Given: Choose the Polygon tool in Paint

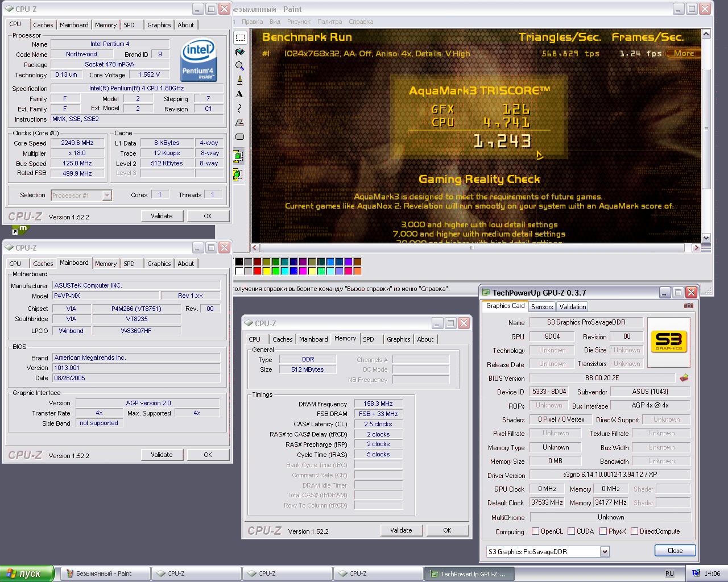Looking at the screenshot, I should click(240, 123).
